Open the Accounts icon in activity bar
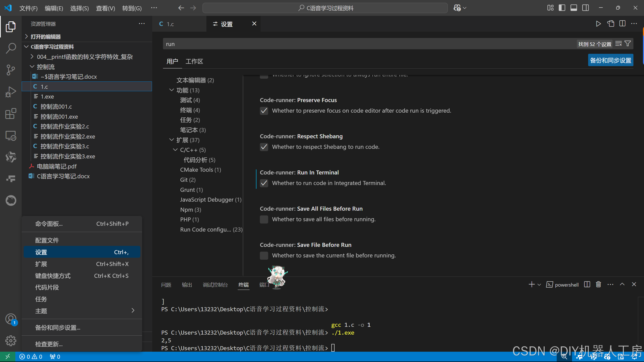This screenshot has height=362, width=644. (11, 319)
